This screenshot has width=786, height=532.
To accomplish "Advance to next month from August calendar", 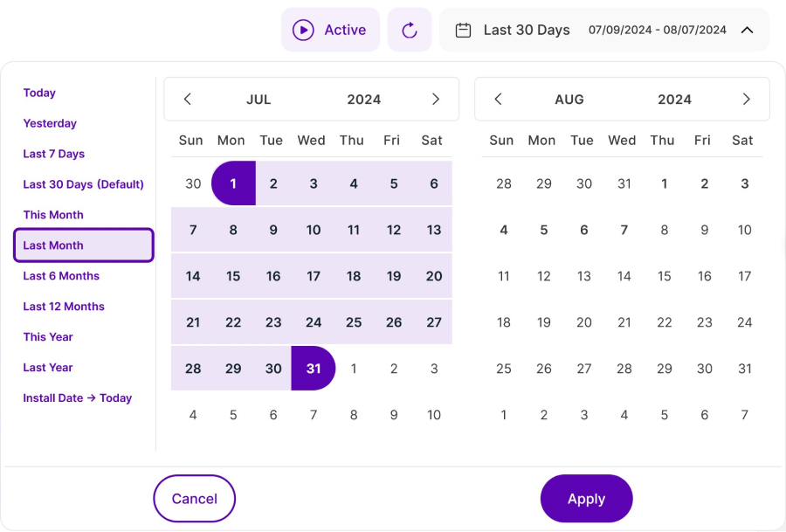I will [746, 100].
